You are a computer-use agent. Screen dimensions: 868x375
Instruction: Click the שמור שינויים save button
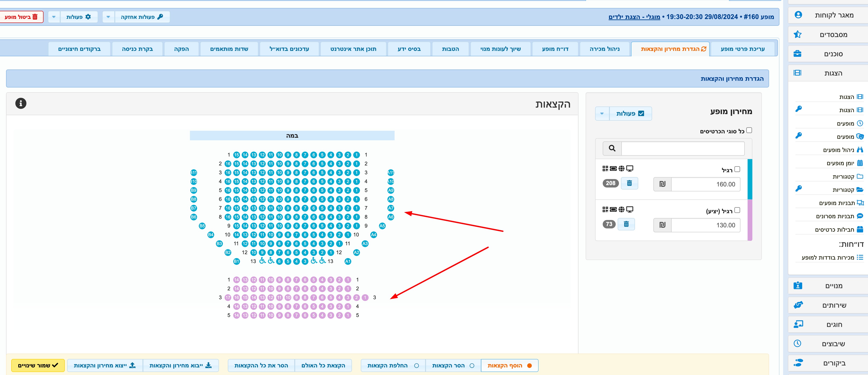point(38,365)
